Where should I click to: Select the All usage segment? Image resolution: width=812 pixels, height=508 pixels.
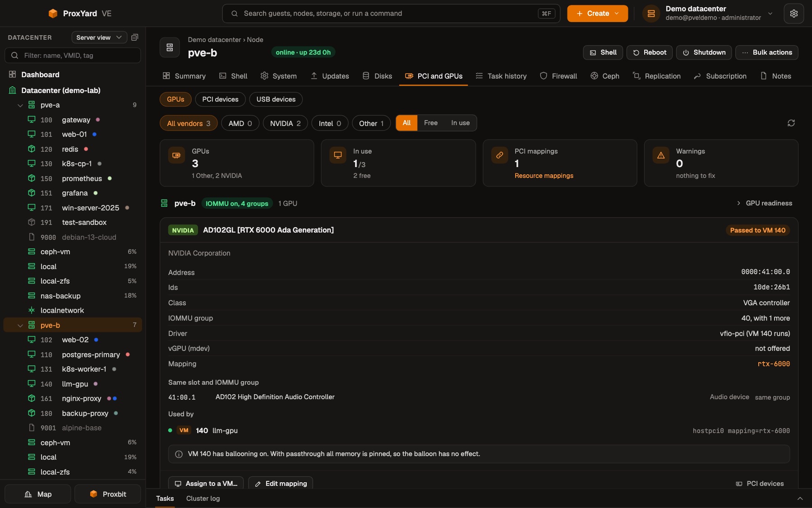406,123
